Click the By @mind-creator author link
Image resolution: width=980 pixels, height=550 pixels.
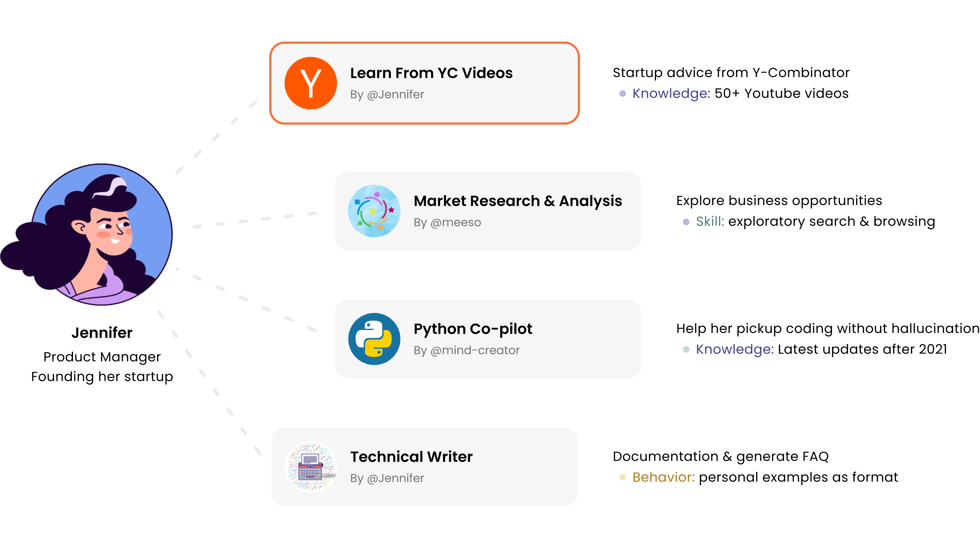(466, 350)
